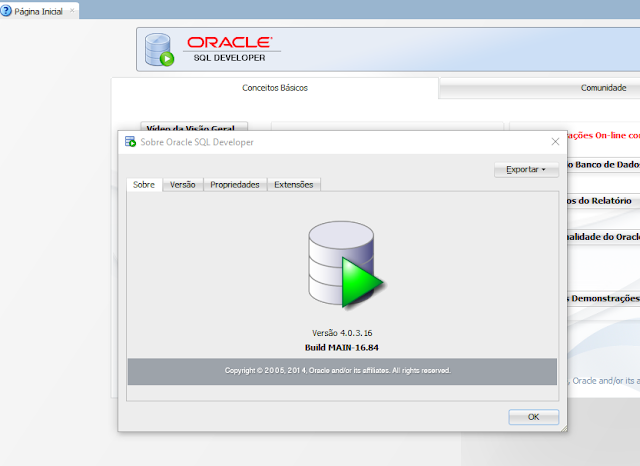Close the Sobre Oracle SQL Developer dialog
This screenshot has height=466, width=640.
[x=555, y=142]
